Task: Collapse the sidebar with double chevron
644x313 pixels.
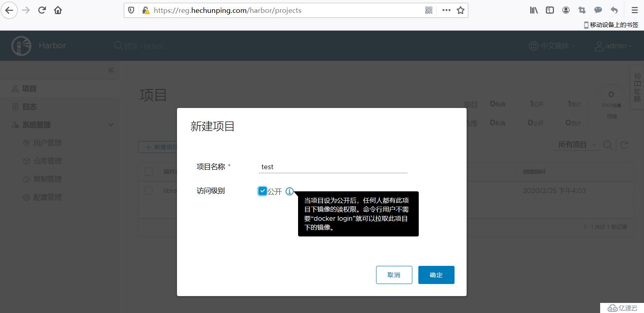Action: click(111, 70)
